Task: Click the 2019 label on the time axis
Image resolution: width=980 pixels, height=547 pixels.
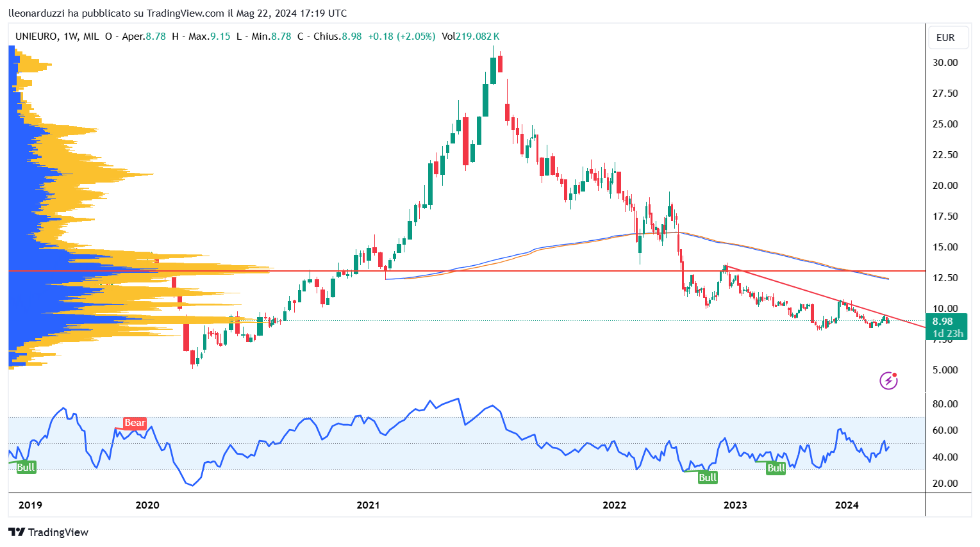Action: [x=30, y=505]
